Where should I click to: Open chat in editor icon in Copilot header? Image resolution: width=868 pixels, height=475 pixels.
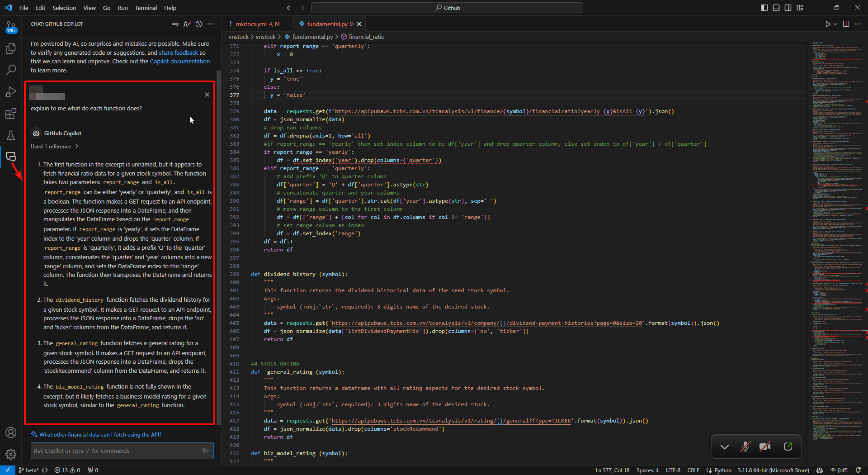pos(187,24)
